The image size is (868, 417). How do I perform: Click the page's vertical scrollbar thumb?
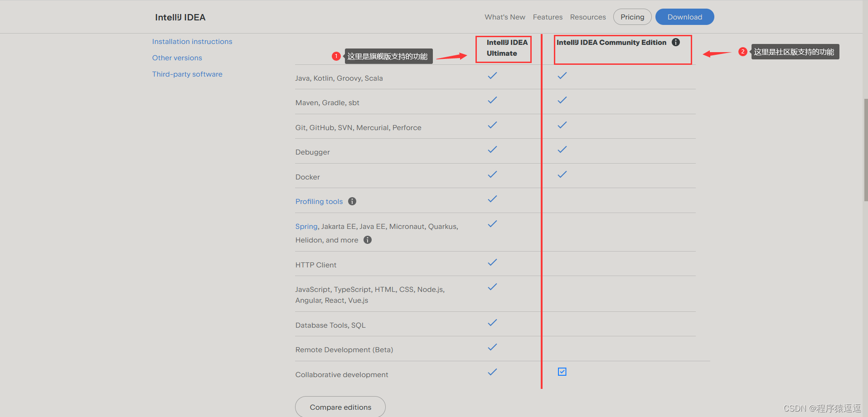pos(866,150)
